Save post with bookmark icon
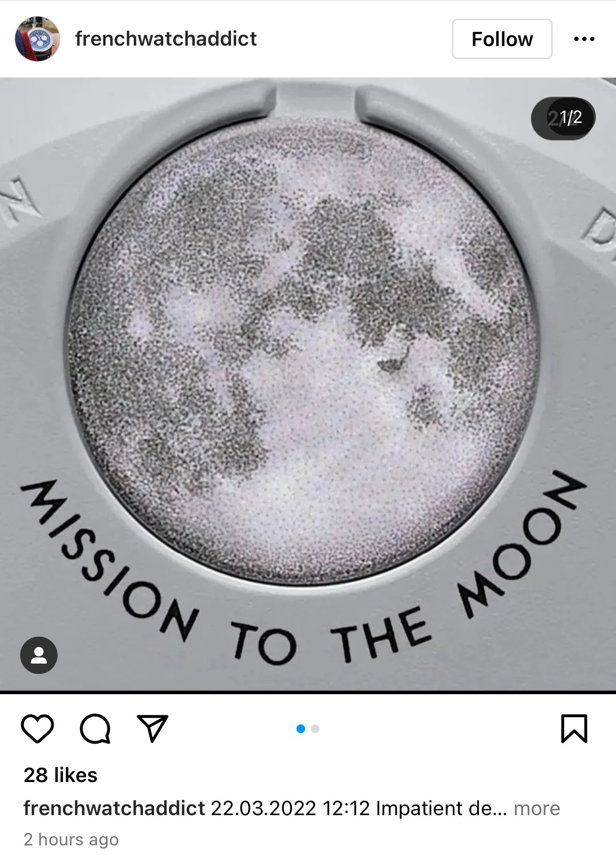The image size is (616, 855). pyautogui.click(x=574, y=729)
